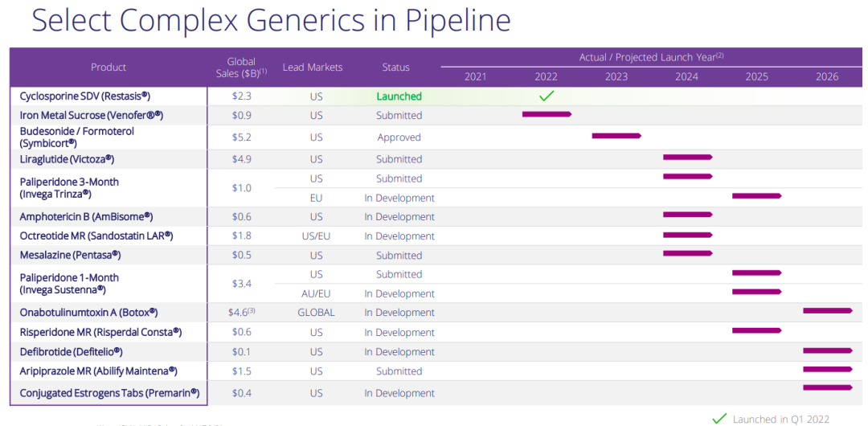Select the Liraglutide 2024 launch bar

click(687, 158)
